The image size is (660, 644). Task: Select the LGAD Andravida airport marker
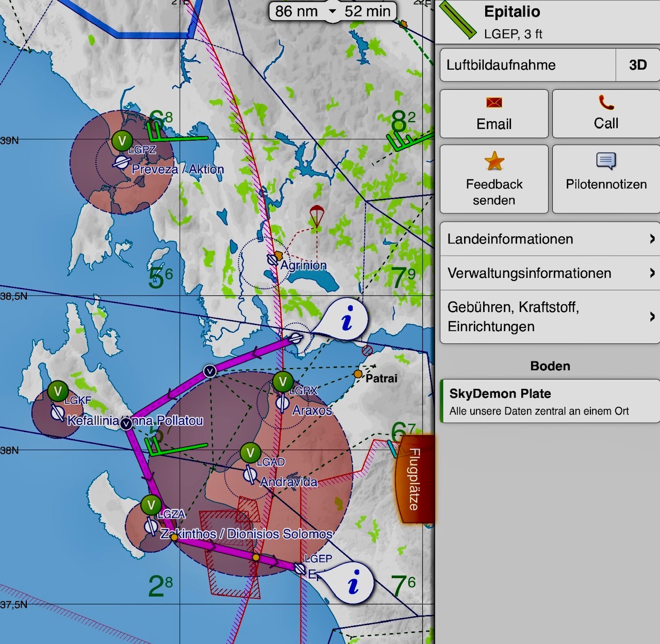pyautogui.click(x=250, y=453)
